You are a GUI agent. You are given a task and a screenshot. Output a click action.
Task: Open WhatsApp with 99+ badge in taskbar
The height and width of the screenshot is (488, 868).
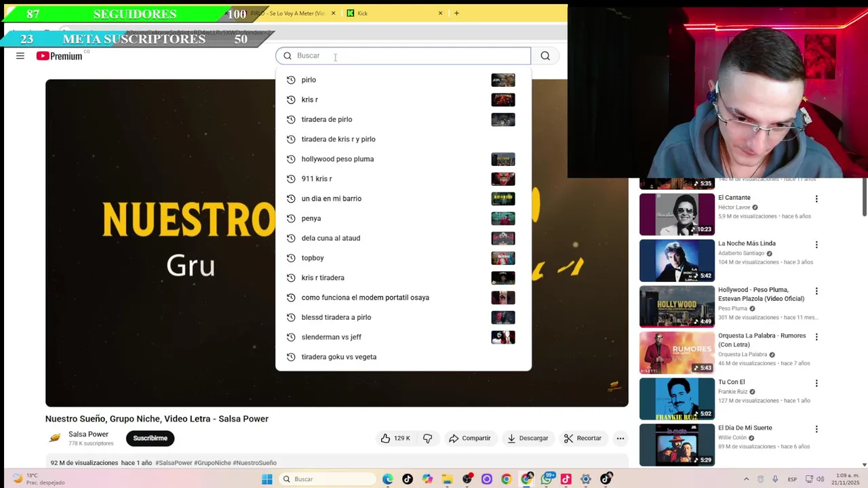coord(547,479)
